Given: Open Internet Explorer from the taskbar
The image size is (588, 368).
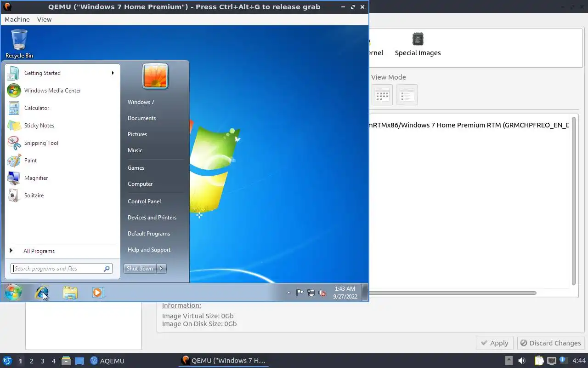Looking at the screenshot, I should coord(42,293).
